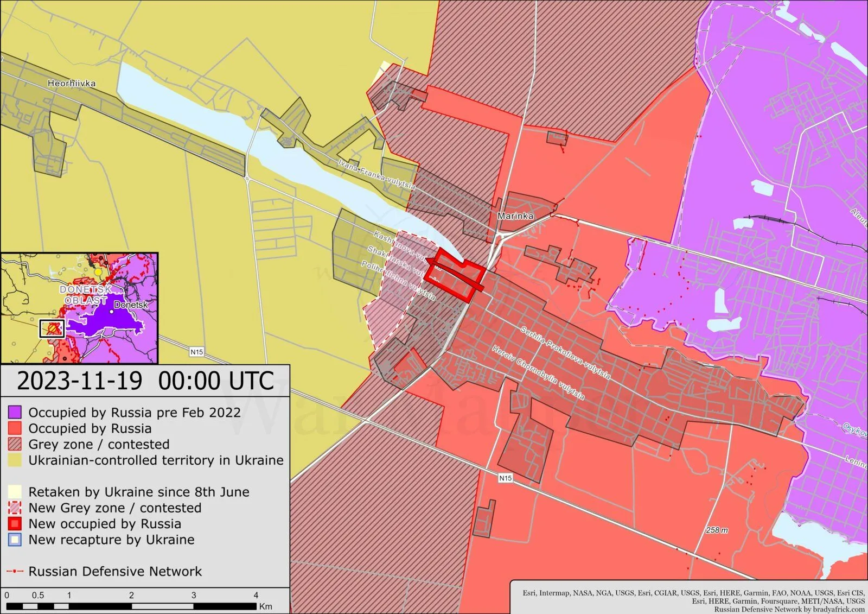Click the date text '2023-11-19 00:00 UTC'

tap(145, 381)
